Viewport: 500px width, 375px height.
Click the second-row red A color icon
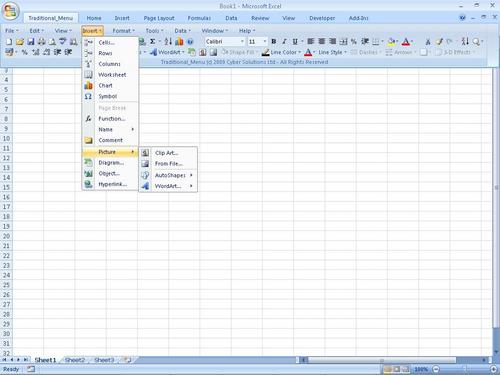(308, 52)
